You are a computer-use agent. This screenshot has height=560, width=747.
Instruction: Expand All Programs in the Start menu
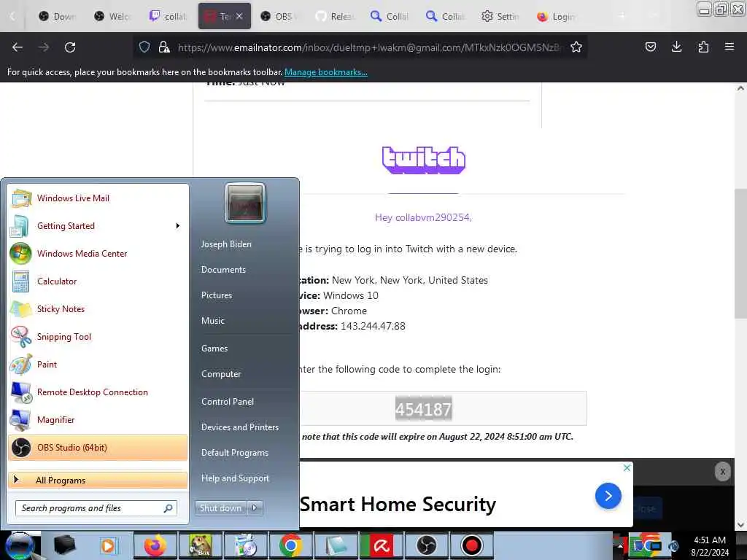click(98, 480)
